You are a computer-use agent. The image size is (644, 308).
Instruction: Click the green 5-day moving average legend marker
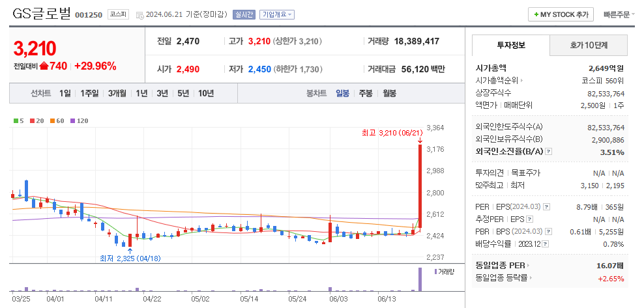click(16, 121)
